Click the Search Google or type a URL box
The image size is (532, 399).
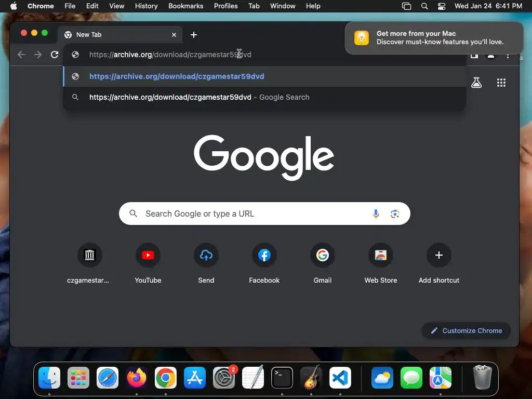click(x=264, y=214)
